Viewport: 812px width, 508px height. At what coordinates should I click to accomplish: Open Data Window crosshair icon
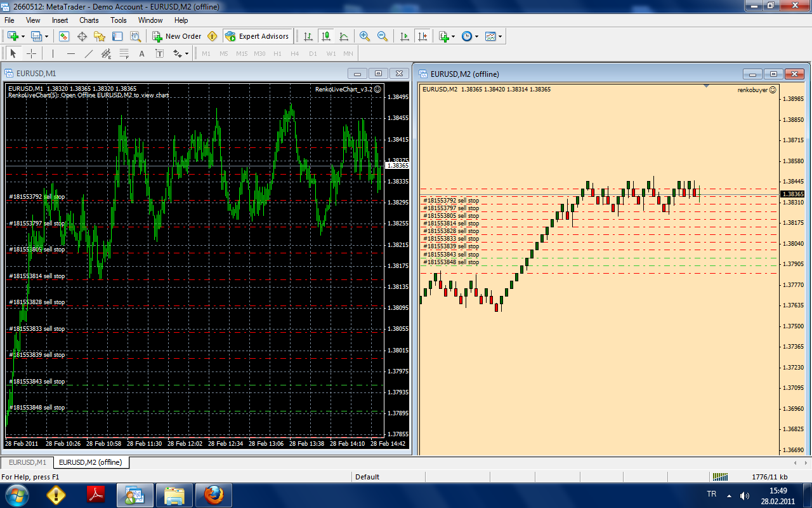click(82, 36)
